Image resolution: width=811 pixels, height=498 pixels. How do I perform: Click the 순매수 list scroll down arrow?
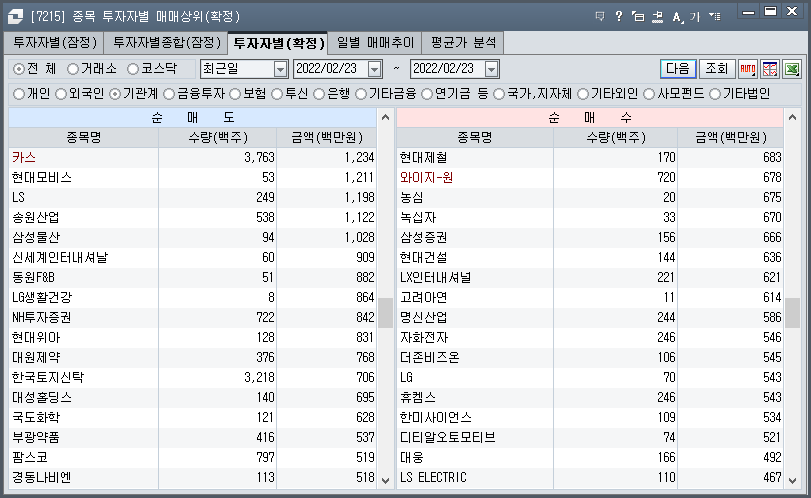click(x=792, y=480)
